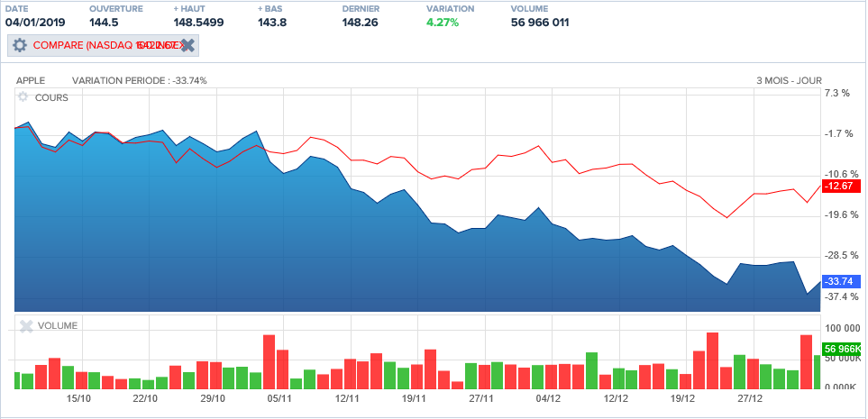
Task: Click the 29/10 date axis label
Action: tap(213, 398)
